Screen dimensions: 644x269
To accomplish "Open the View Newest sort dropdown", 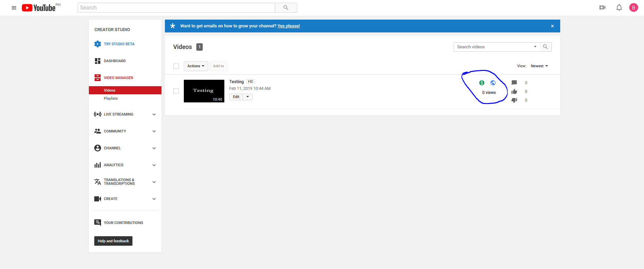I will 539,66.
